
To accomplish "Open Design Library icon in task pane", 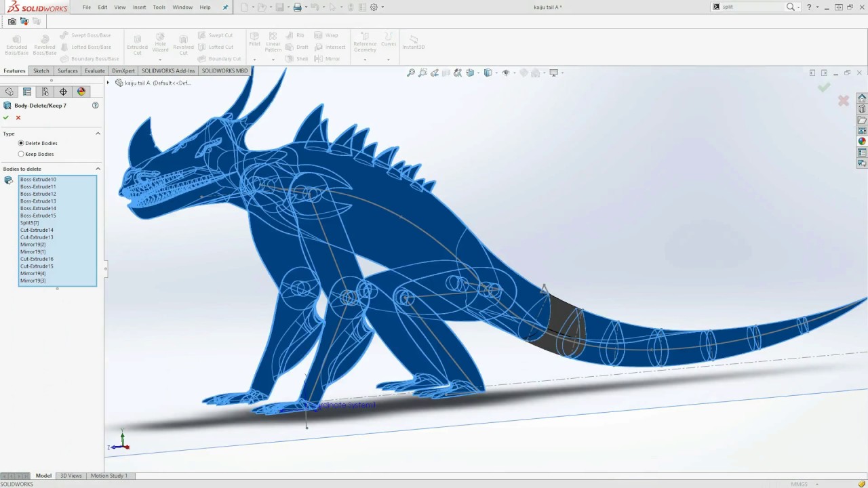I will point(862,109).
